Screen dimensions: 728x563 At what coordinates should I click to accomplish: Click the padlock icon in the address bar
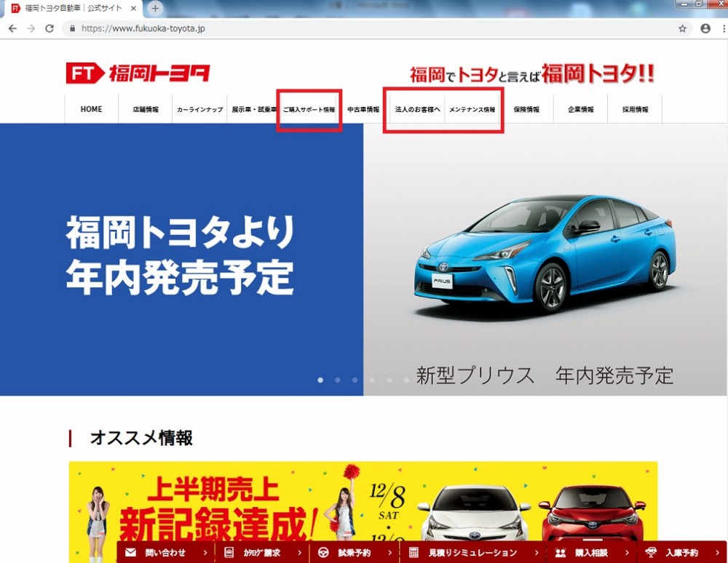coord(72,29)
